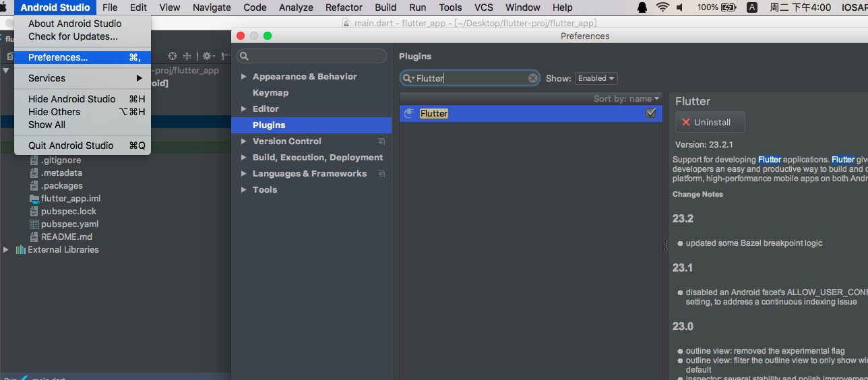Click the Preferences settings search field

point(311,56)
